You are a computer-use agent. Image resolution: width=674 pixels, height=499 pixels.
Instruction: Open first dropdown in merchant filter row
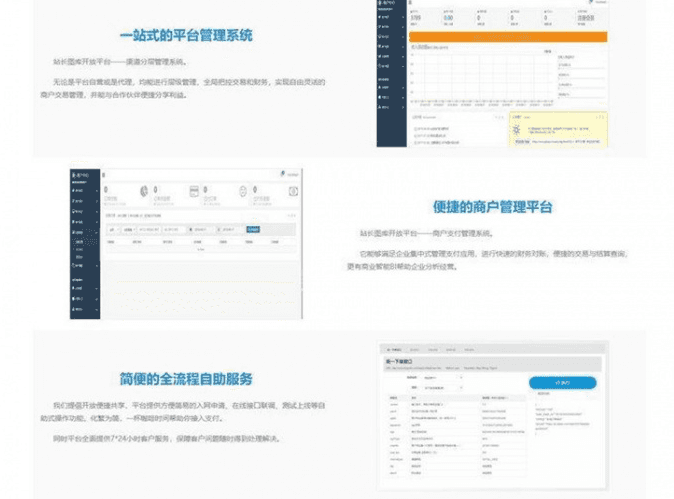point(113,229)
